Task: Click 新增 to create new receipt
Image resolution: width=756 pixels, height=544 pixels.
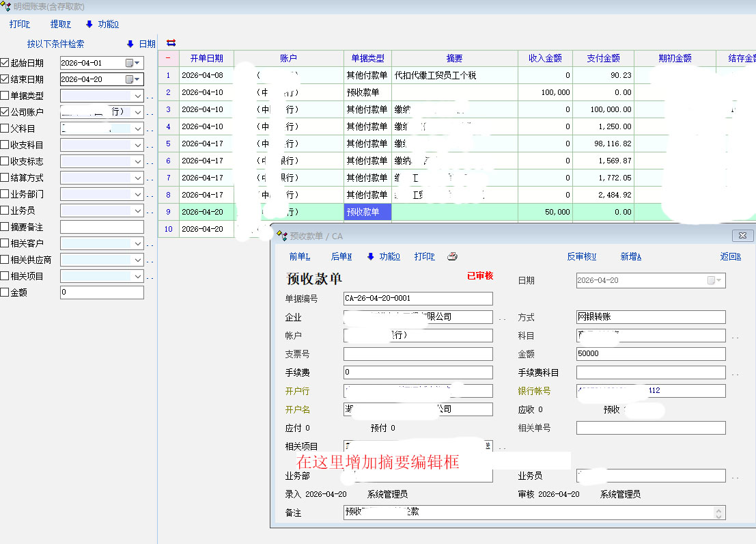Action: [630, 257]
